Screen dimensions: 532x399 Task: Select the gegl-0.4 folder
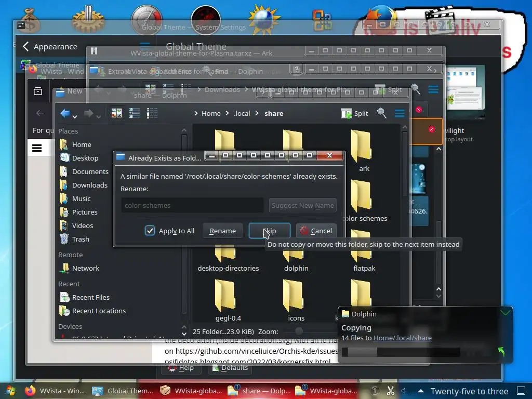coord(228,300)
